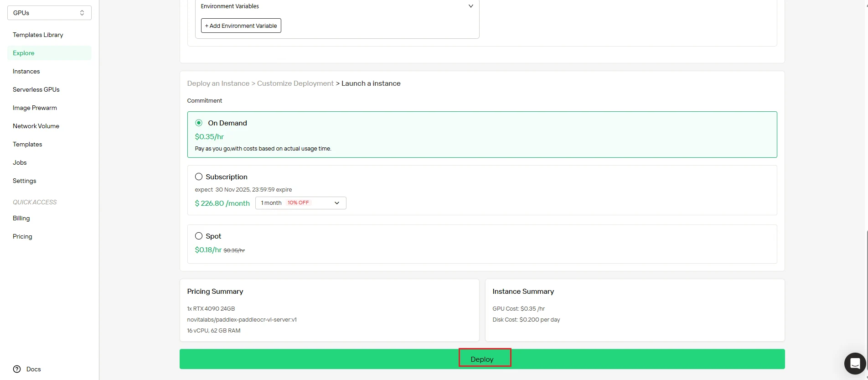Click the Pricing Summary heading

coord(215,292)
